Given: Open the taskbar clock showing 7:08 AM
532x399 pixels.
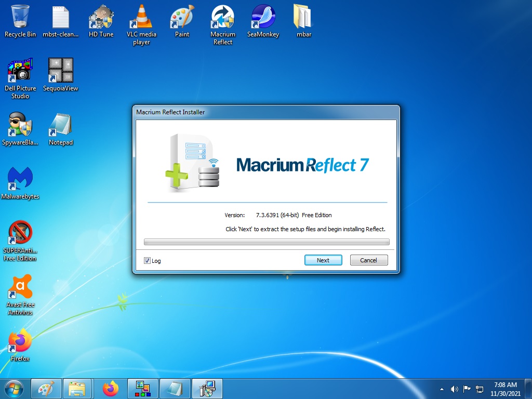Looking at the screenshot, I should [x=505, y=389].
